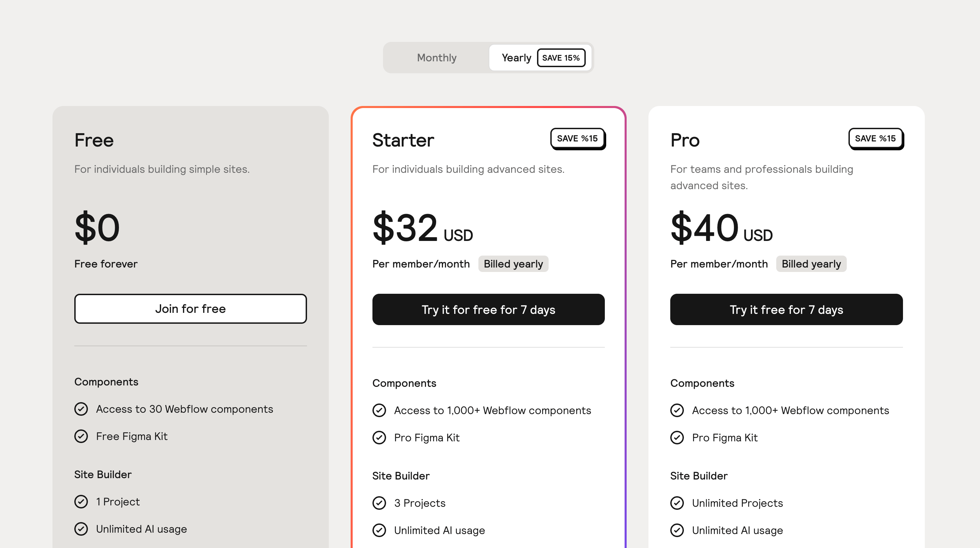Click the check icon beside 1 Project
The image size is (980, 548).
[81, 502]
